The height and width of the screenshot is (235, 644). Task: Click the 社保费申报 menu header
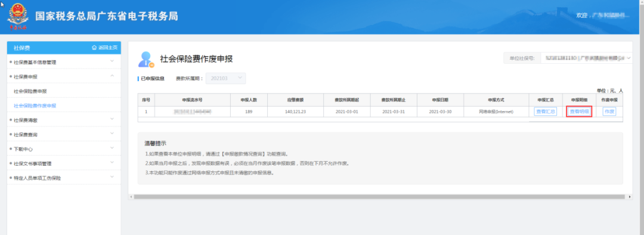pos(64,76)
